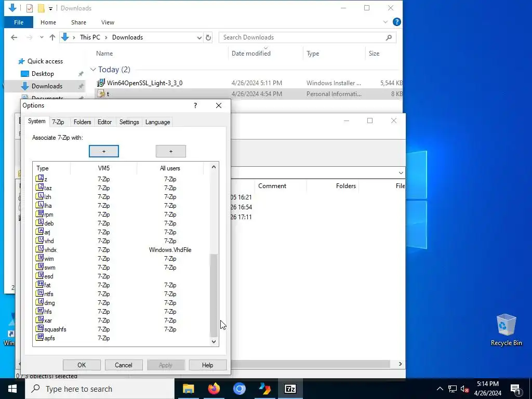Go up one folder with Up arrow

coord(52,37)
